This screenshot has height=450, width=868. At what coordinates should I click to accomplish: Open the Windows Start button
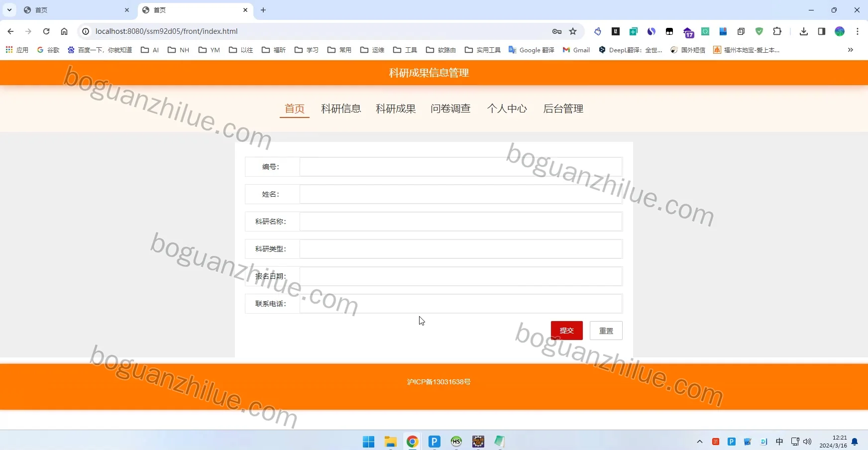369,442
